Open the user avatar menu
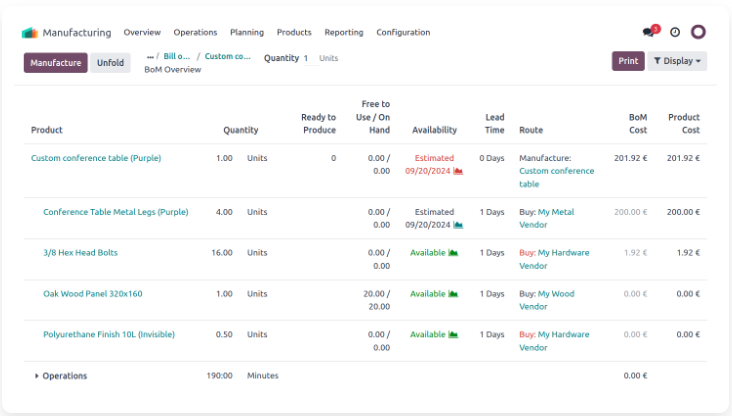The width and height of the screenshot is (732, 416). [x=698, y=32]
